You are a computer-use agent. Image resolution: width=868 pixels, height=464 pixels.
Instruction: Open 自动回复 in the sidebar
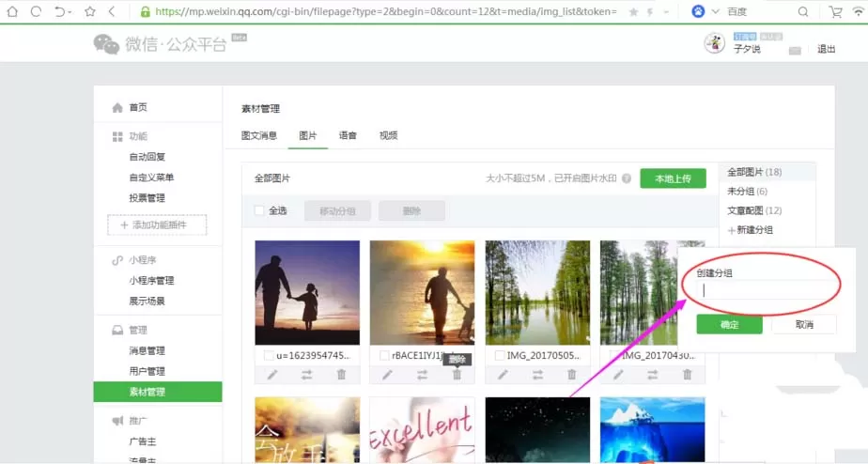(147, 157)
